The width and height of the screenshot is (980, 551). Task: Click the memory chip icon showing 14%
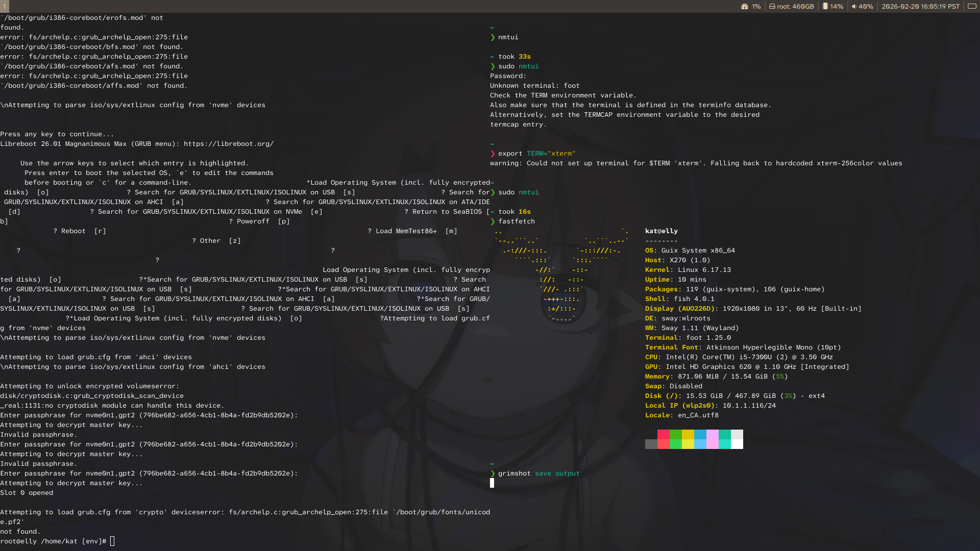coord(825,7)
